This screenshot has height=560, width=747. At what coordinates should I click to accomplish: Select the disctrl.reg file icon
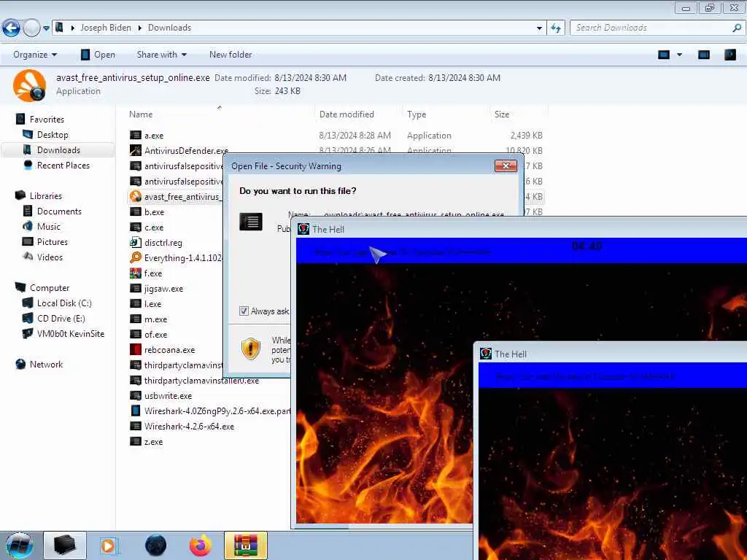coord(136,242)
